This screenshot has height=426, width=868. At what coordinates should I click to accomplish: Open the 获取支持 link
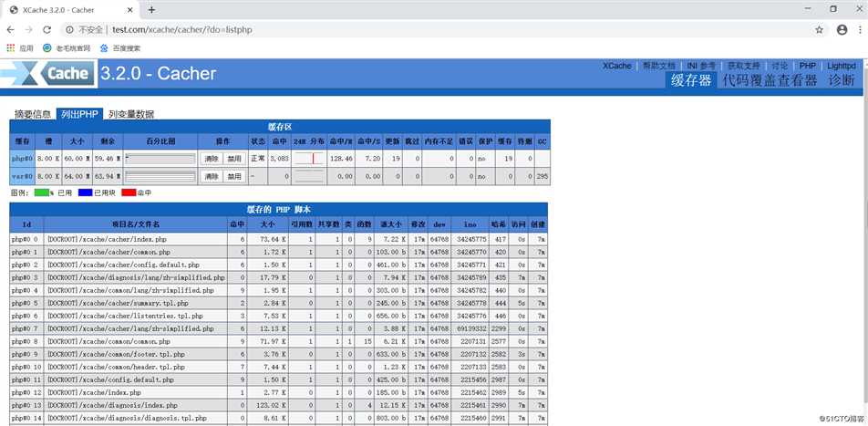744,66
